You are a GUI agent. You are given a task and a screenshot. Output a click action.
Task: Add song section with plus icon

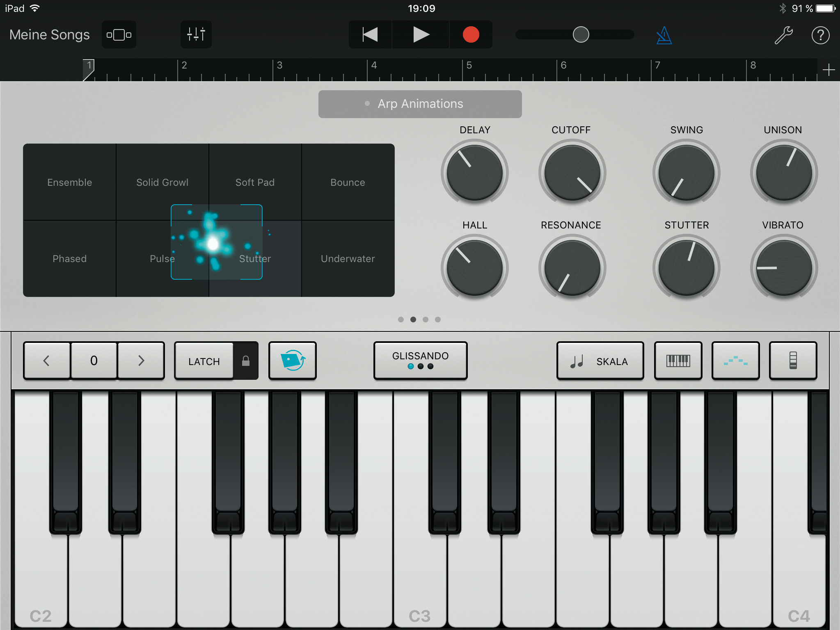coord(829,70)
